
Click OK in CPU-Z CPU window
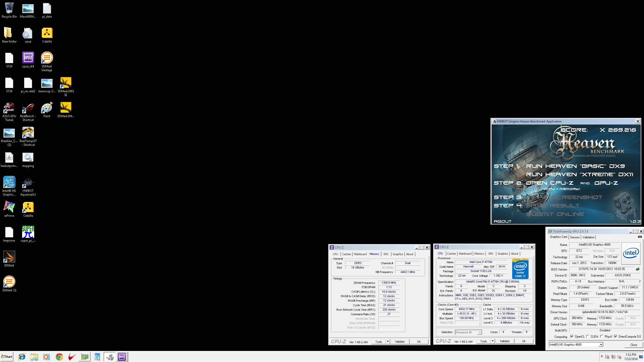click(524, 341)
